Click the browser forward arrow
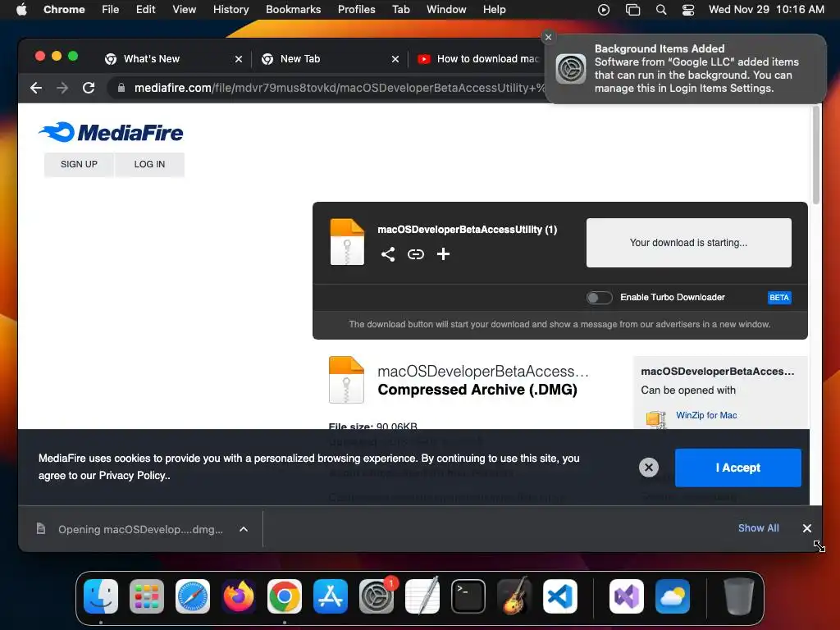 [62, 88]
